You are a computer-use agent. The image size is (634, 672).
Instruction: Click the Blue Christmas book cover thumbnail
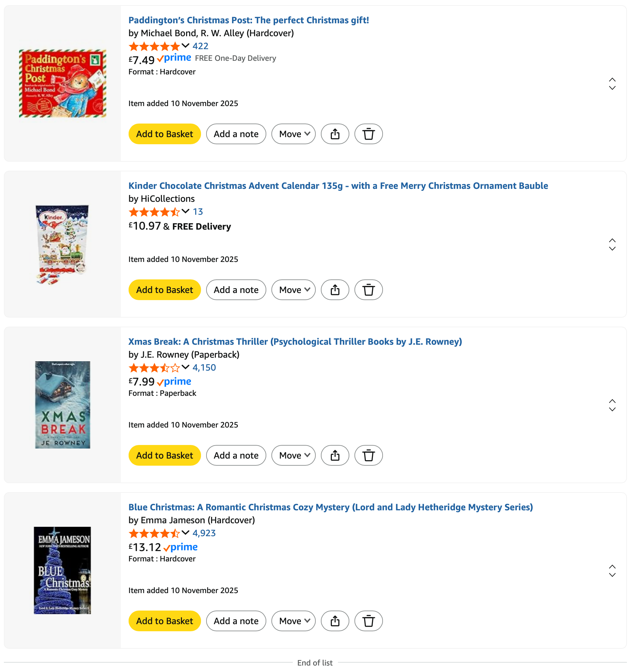point(62,570)
